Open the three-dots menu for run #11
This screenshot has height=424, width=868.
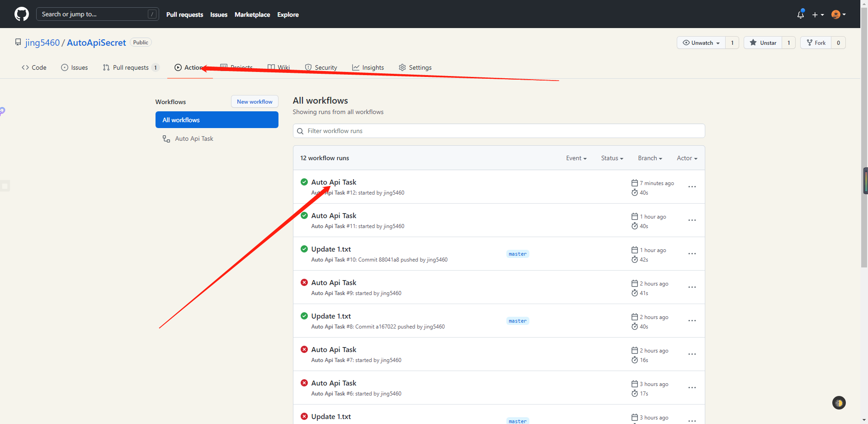coord(692,220)
